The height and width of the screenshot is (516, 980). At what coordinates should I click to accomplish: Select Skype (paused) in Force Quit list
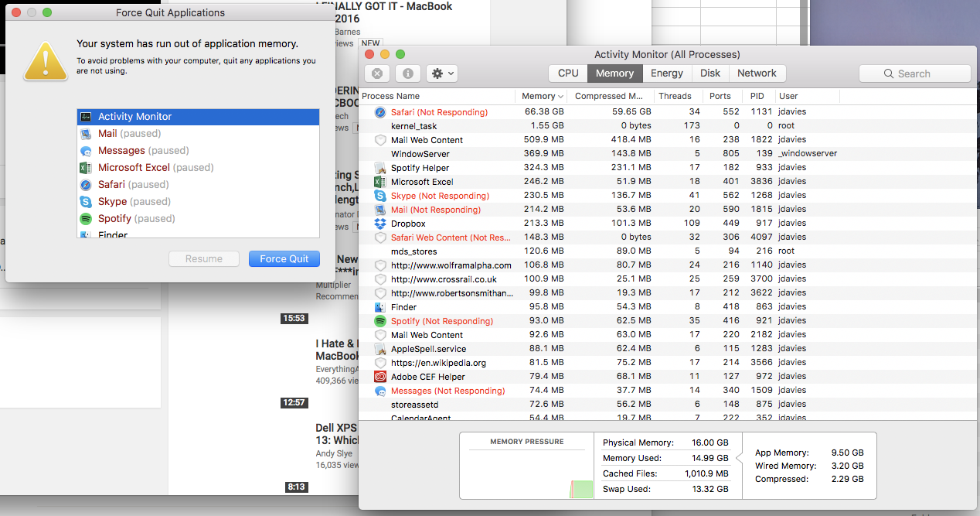199,202
